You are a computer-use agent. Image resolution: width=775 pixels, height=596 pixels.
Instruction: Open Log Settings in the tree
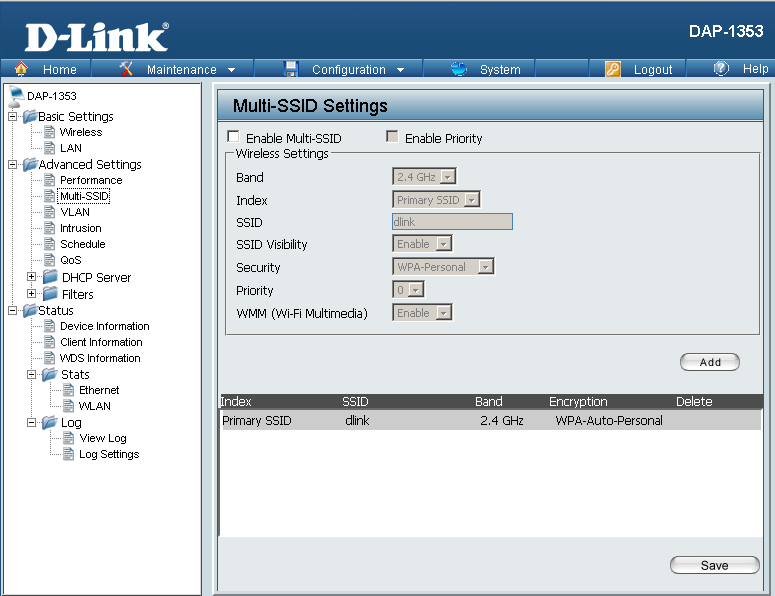109,454
